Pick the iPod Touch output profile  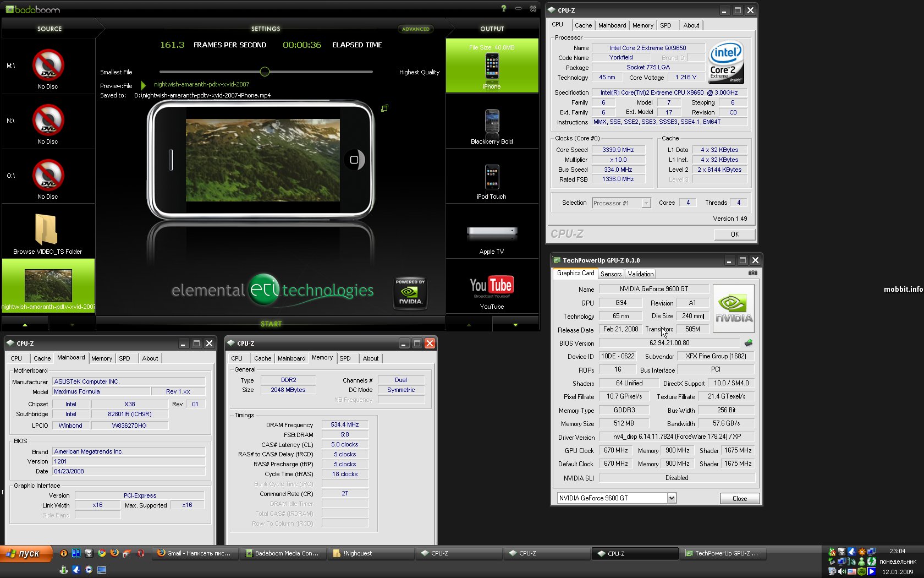(x=492, y=177)
